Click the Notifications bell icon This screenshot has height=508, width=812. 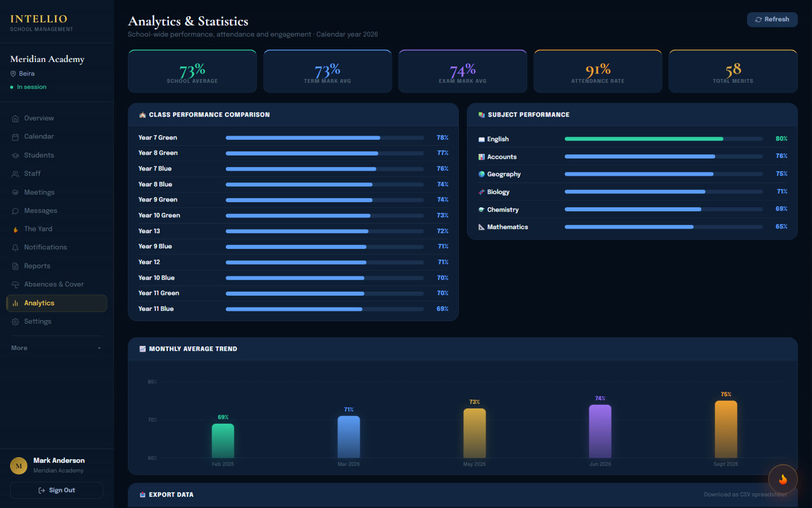point(15,248)
